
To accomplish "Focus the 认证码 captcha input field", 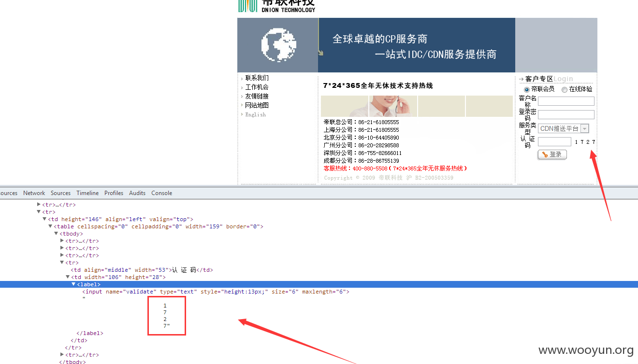I will pyautogui.click(x=554, y=142).
